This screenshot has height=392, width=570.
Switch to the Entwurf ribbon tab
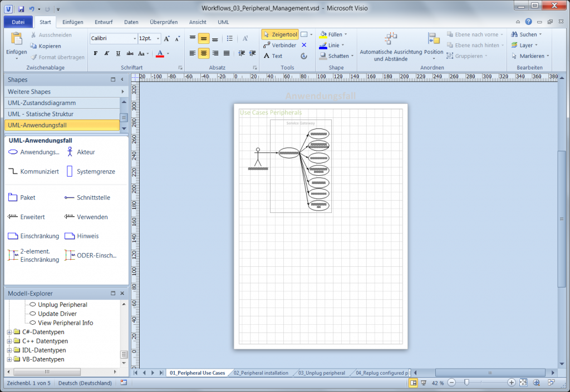coord(104,22)
